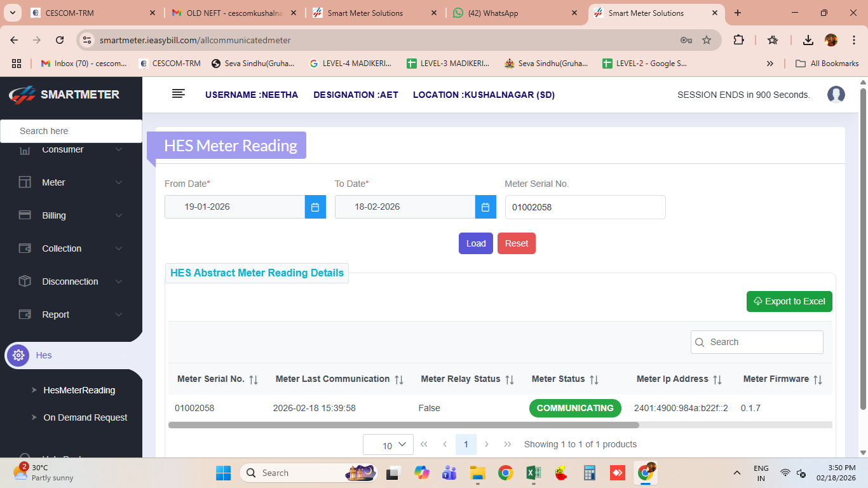The height and width of the screenshot is (488, 868).
Task: Reload the page with browser refresh icon
Action: [60, 40]
